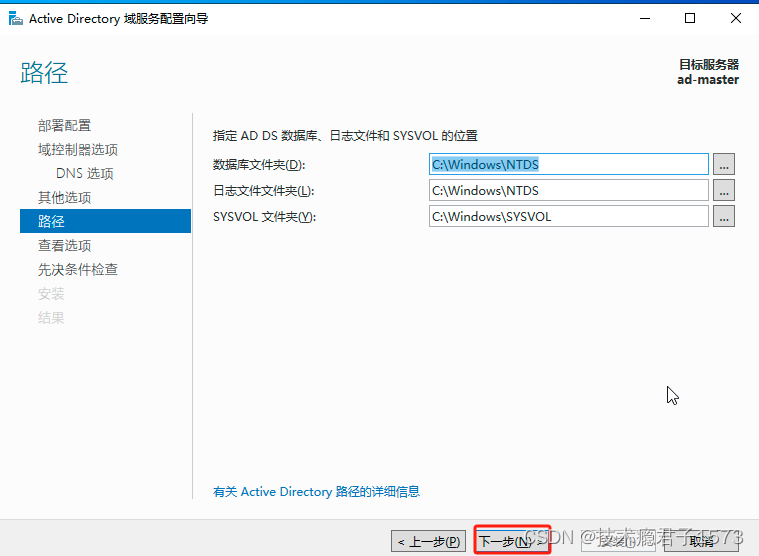Screen dimensions: 759x556
Task: Go to the 先决条件检查 step
Action: [x=78, y=270]
